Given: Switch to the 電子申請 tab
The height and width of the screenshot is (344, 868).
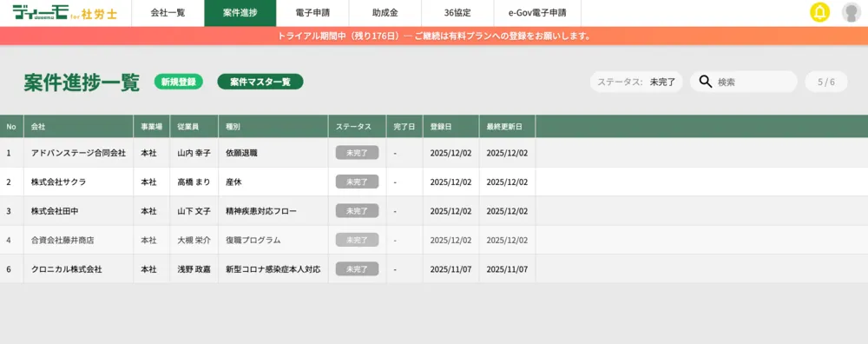Looking at the screenshot, I should (x=312, y=13).
